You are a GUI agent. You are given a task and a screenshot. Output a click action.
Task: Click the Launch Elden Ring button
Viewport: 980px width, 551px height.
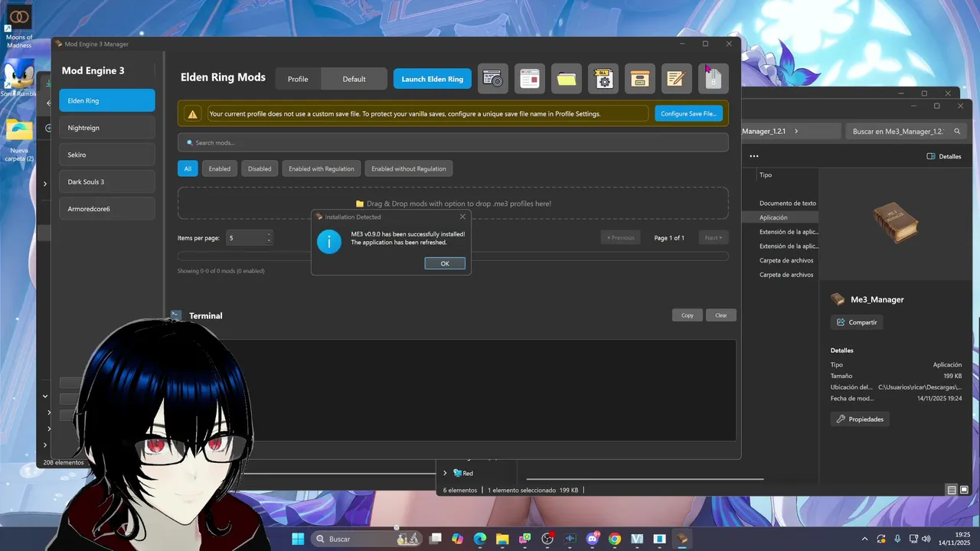pyautogui.click(x=433, y=79)
